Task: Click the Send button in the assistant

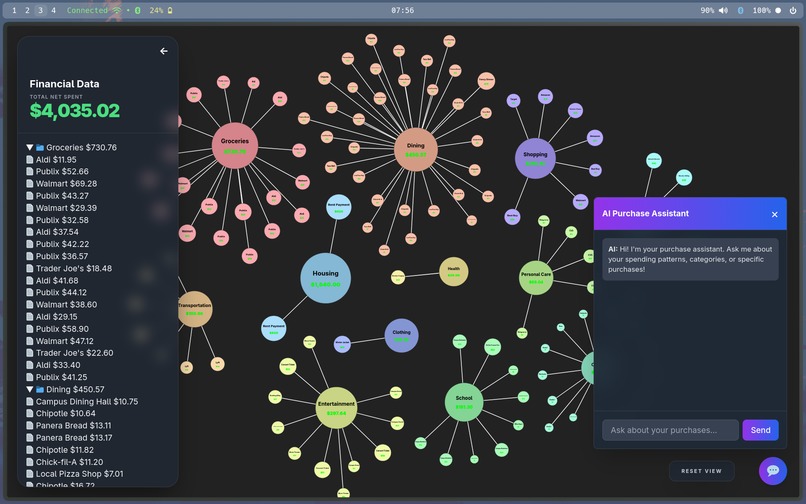Action: click(760, 430)
